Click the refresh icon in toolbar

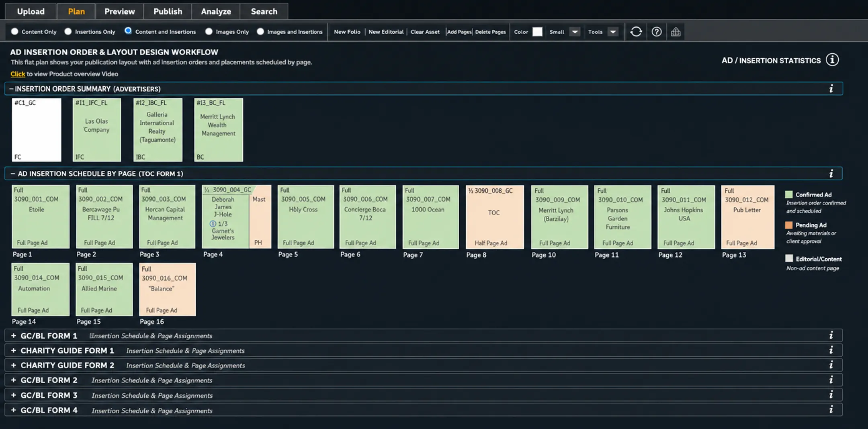(x=636, y=32)
